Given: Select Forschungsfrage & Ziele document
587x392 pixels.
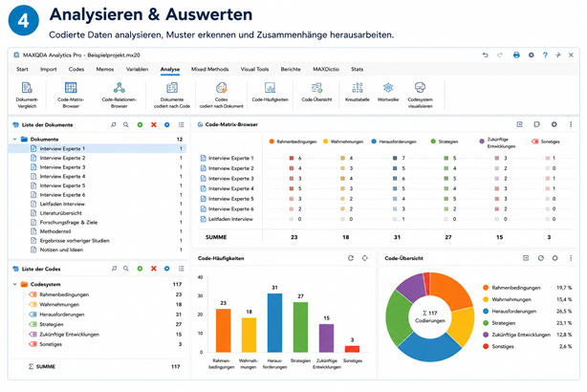Looking at the screenshot, I should point(97,223).
